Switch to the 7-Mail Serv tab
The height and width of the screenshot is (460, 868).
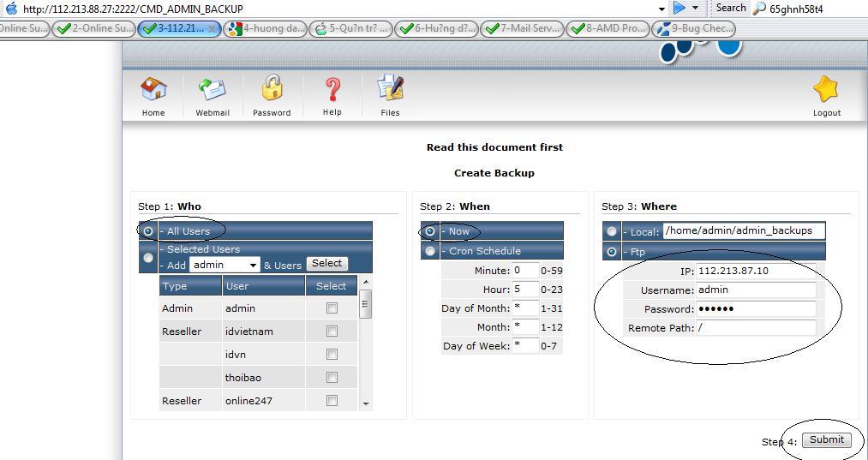click(x=521, y=28)
